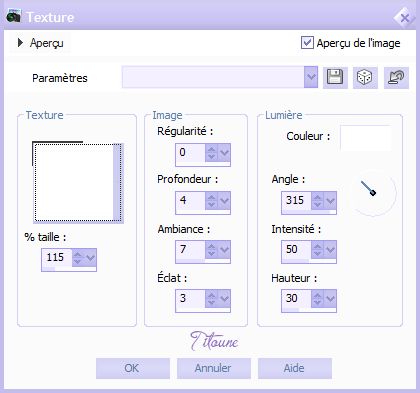Screen dimensions: 420x393
Task: Adjust Angle with the spin arrows
Action: tap(317, 201)
